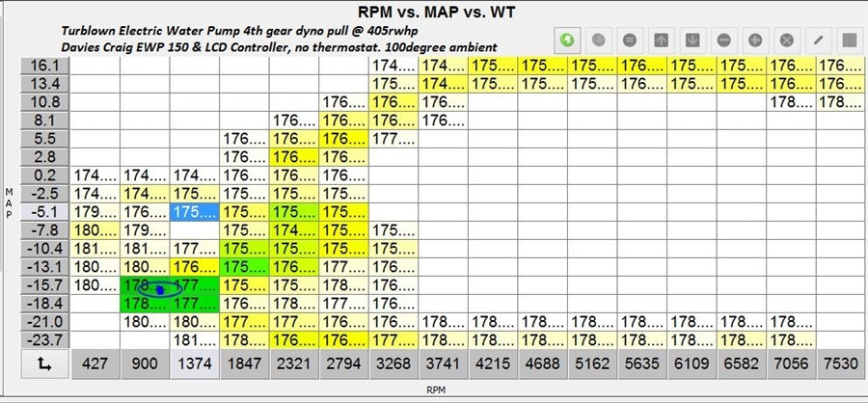Select the 16.1 MAP row header
Viewport: 868px width, 403px height.
tap(44, 66)
